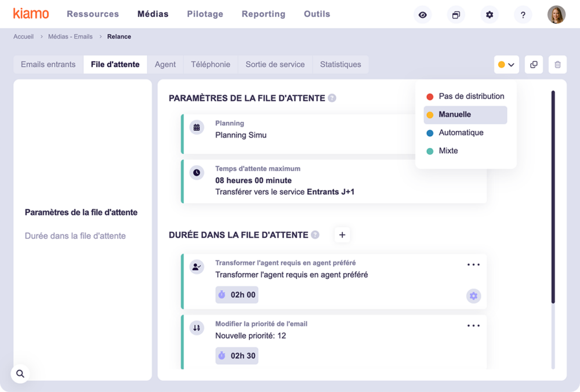Viewport: 580px width, 392px height.
Task: Select Pas de distribution mode
Action: click(x=465, y=96)
